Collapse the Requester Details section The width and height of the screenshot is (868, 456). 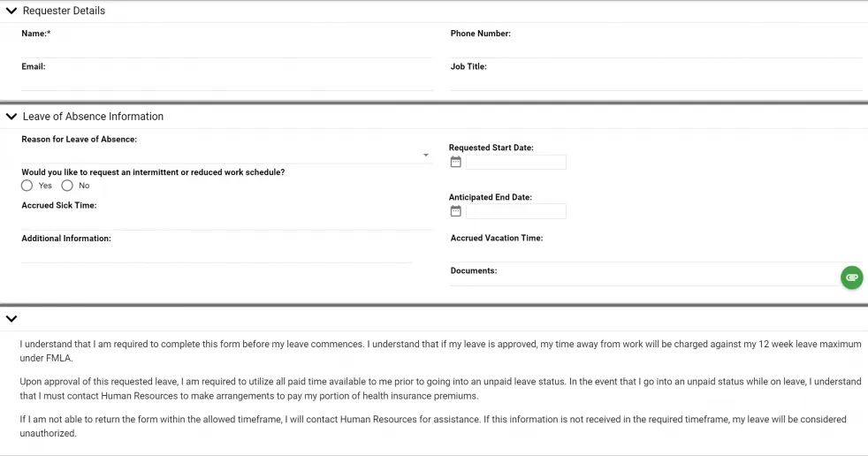(x=11, y=11)
